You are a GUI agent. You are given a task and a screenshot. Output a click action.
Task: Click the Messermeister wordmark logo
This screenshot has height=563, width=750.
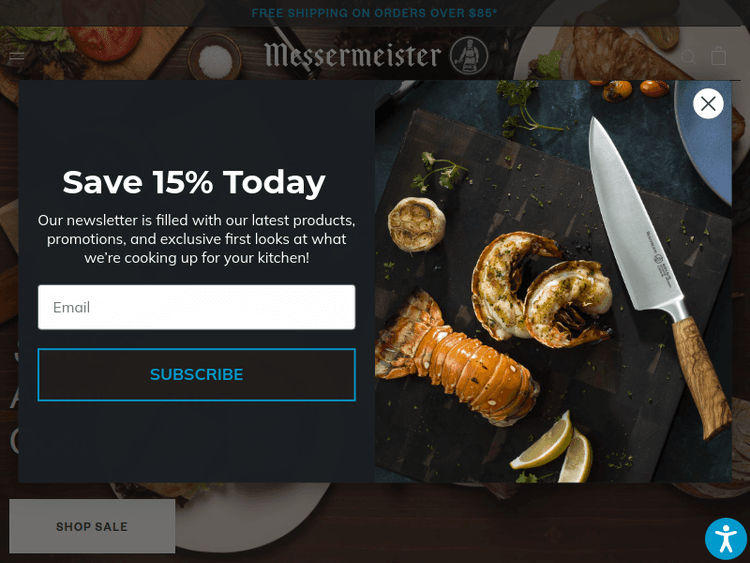click(353, 55)
